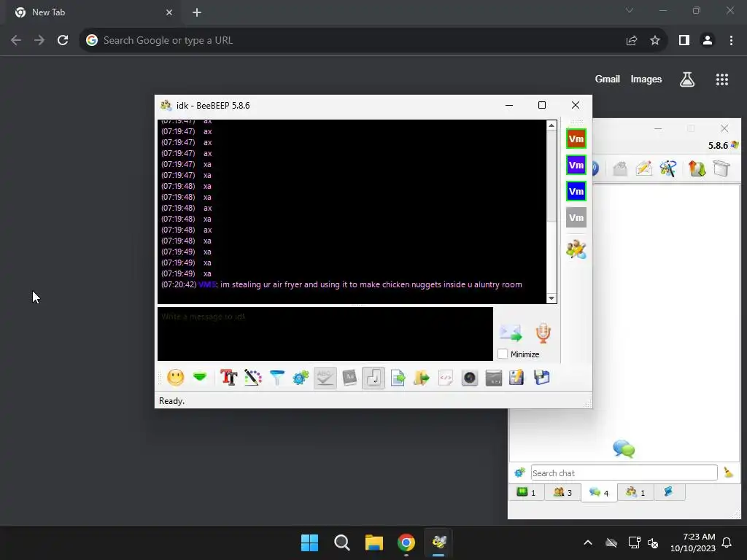Click the share page icon in address bar
The width and height of the screenshot is (747, 560).
pos(632,41)
